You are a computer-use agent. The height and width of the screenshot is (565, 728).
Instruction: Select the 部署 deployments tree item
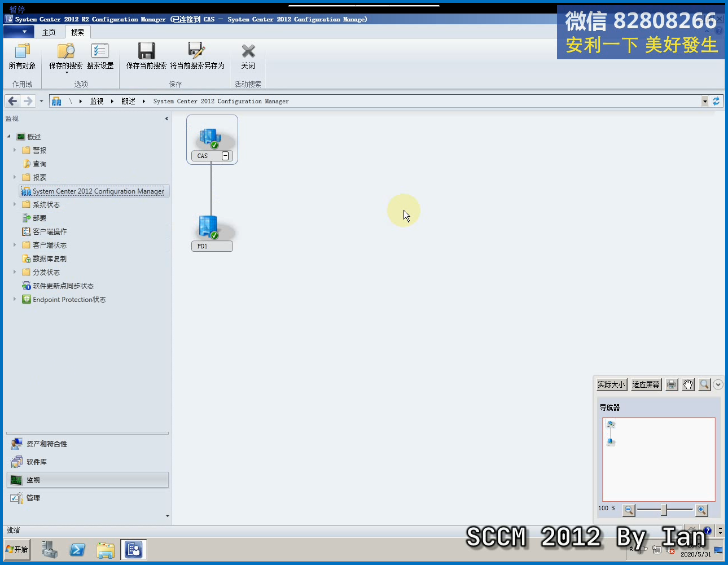pyautogui.click(x=40, y=218)
